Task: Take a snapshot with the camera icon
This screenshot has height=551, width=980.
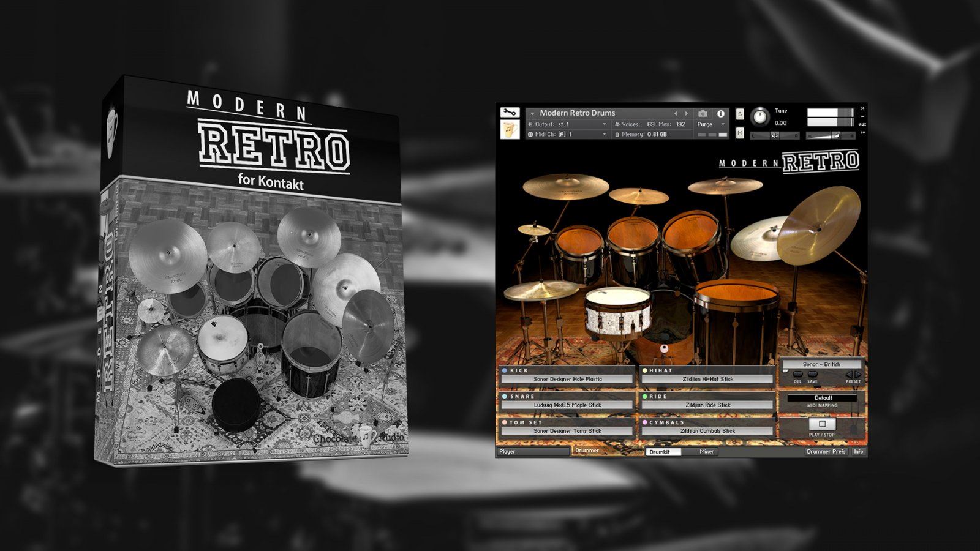Action: tap(703, 113)
